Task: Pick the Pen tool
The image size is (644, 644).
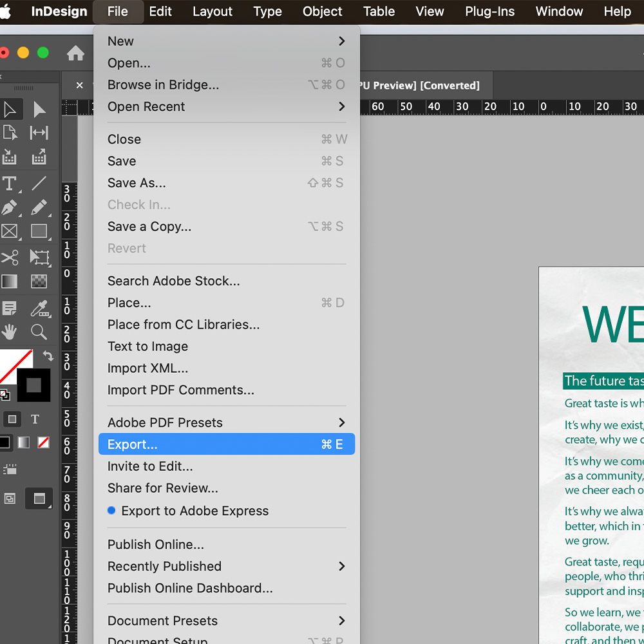Action: (x=10, y=208)
